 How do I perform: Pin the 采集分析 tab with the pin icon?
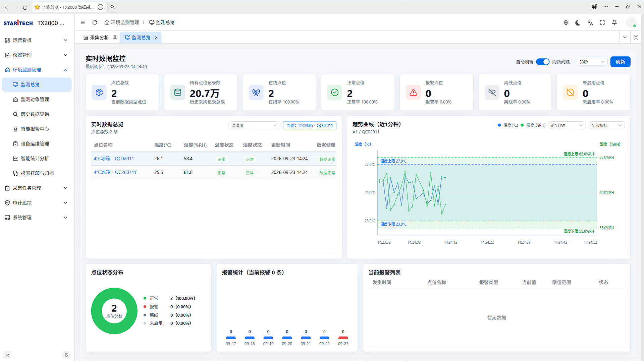click(x=115, y=38)
